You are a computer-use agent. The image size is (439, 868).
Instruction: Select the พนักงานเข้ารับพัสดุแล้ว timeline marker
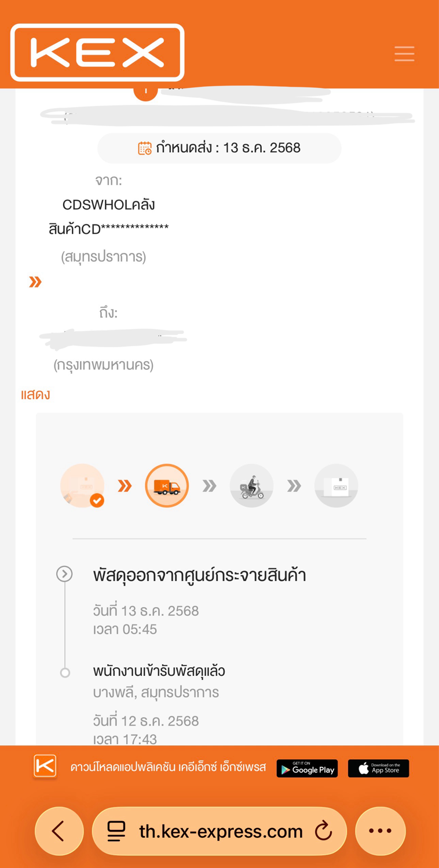point(65,672)
